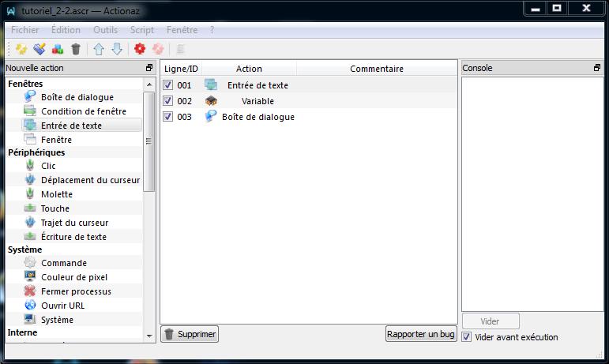The height and width of the screenshot is (364, 609).
Task: Click the Rapporter un bug button
Action: point(421,334)
